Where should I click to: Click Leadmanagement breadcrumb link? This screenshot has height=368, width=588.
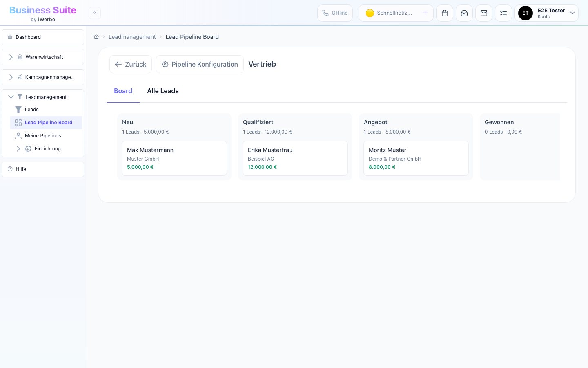[x=132, y=37]
